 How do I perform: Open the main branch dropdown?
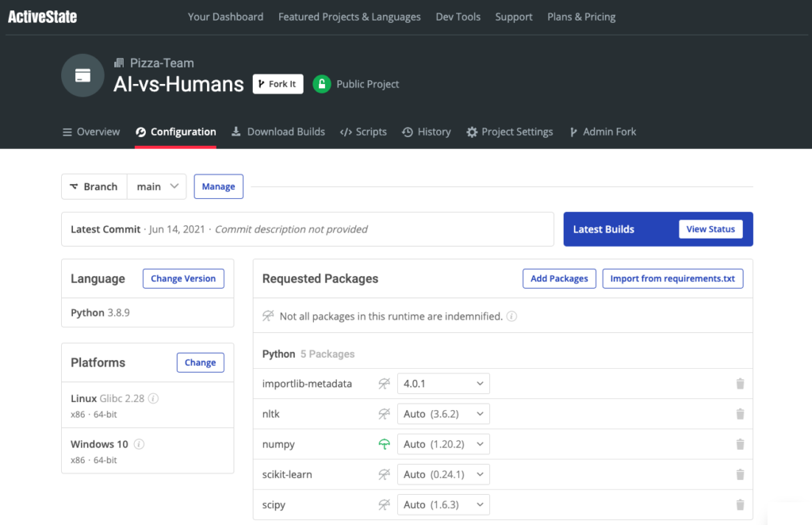click(x=156, y=186)
